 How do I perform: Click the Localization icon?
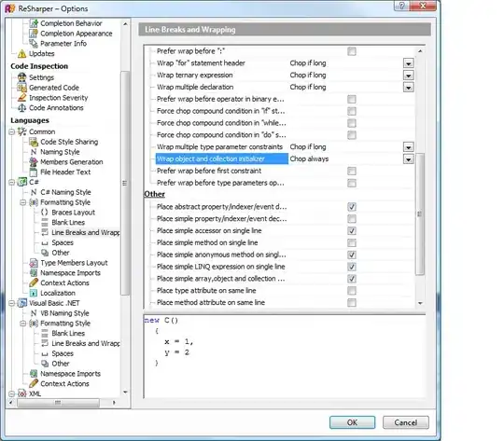34,293
